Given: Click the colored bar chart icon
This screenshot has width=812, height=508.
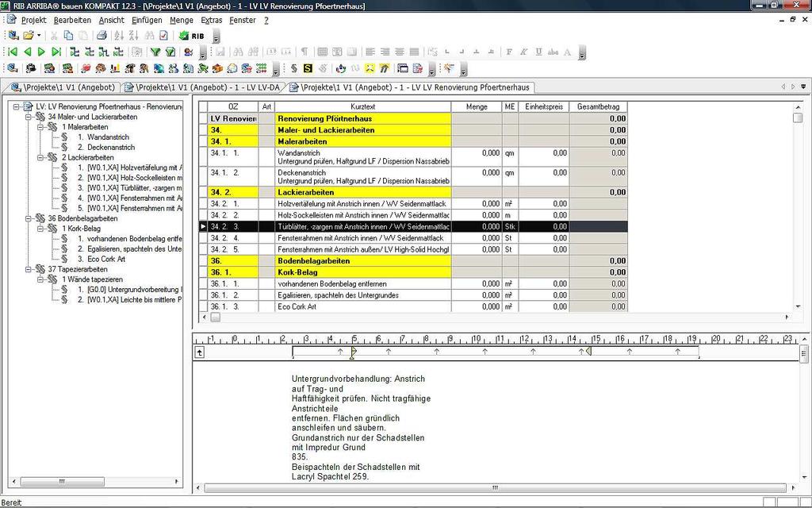Looking at the screenshot, I should click(x=115, y=68).
